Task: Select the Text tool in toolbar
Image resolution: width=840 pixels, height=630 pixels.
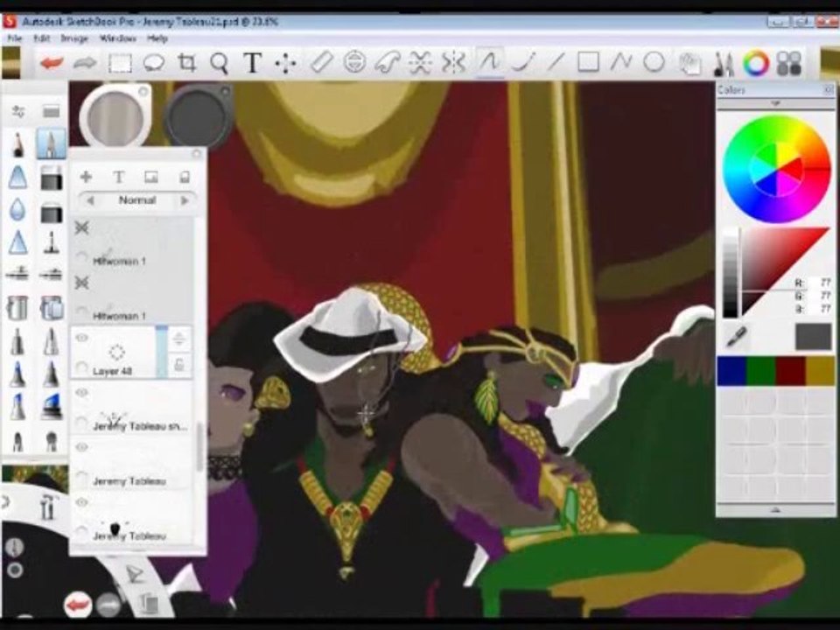Action: pyautogui.click(x=252, y=63)
